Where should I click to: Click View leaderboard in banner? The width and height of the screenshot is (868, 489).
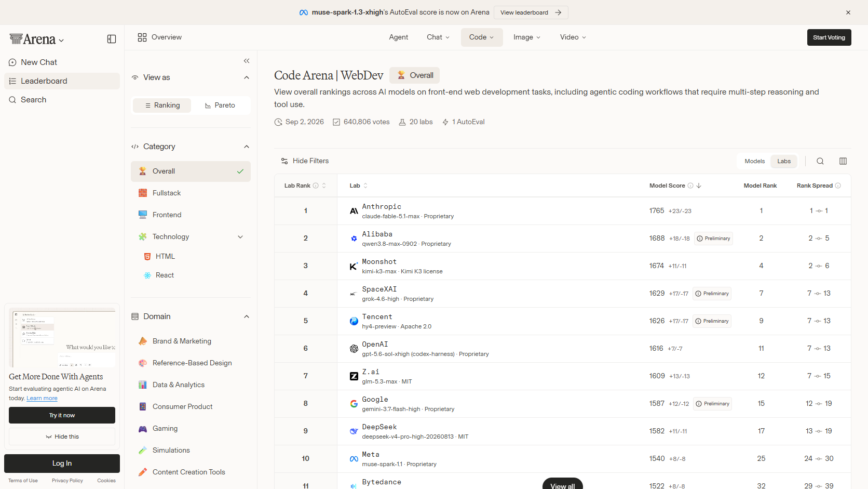tap(531, 12)
